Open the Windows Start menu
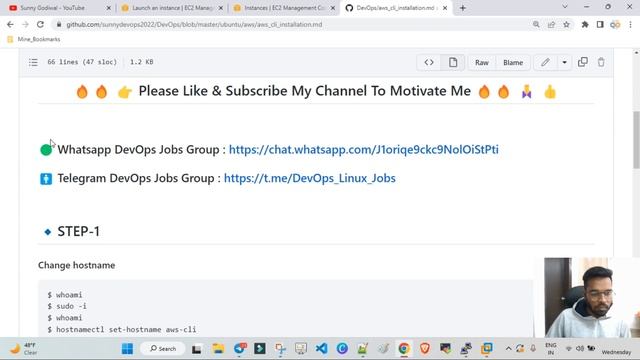 coord(127,349)
